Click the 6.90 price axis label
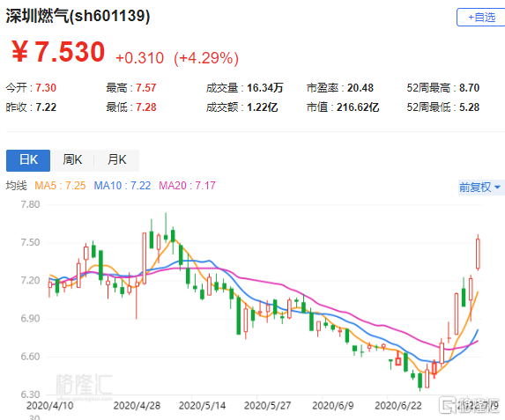 30,318
